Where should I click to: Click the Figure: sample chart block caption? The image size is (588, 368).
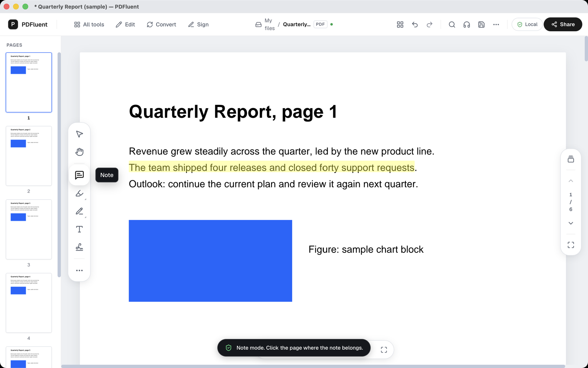366,250
